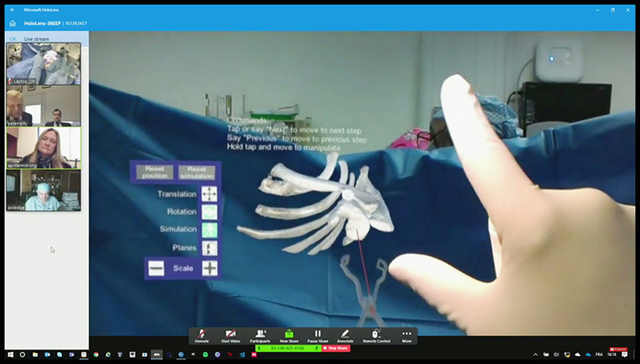Open Cortana circle on taskbar
The height and width of the screenshot is (364, 640).
(22, 355)
